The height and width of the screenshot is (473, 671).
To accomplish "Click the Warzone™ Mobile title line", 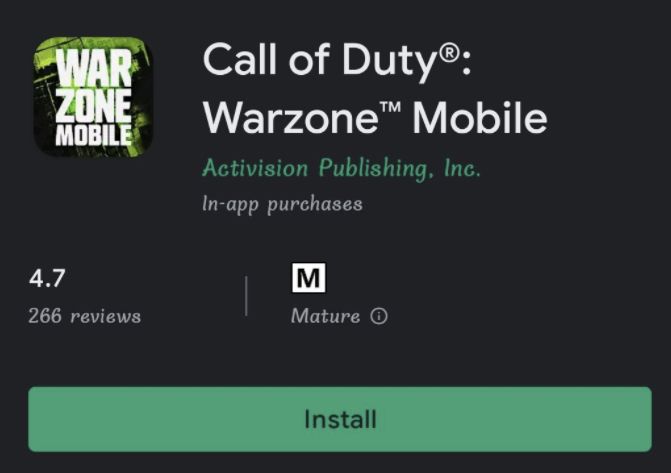I will (375, 119).
